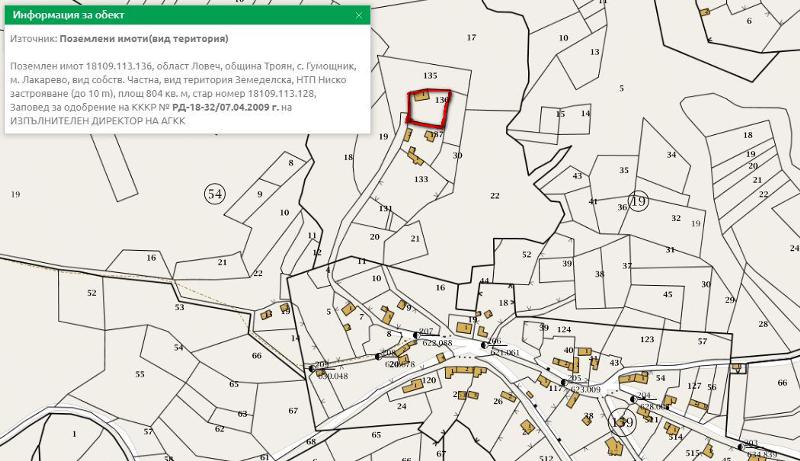
Task: Click survey point marker 207
Action: [x=416, y=334]
